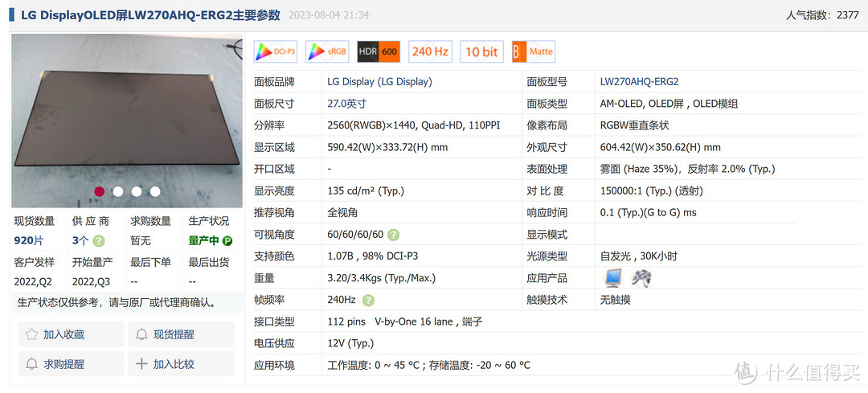Click the star icon of 加入收藏

tap(32, 334)
